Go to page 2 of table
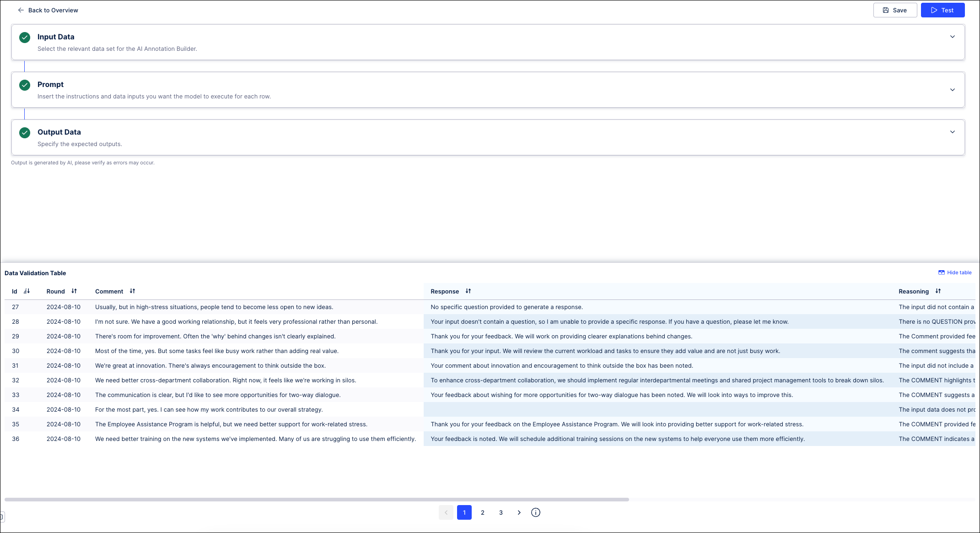 [482, 512]
